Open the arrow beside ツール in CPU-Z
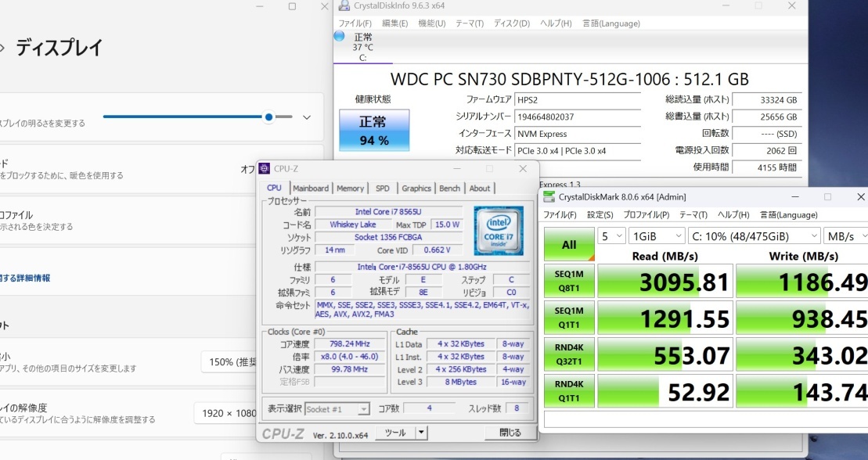Image resolution: width=868 pixels, height=460 pixels. 421,433
